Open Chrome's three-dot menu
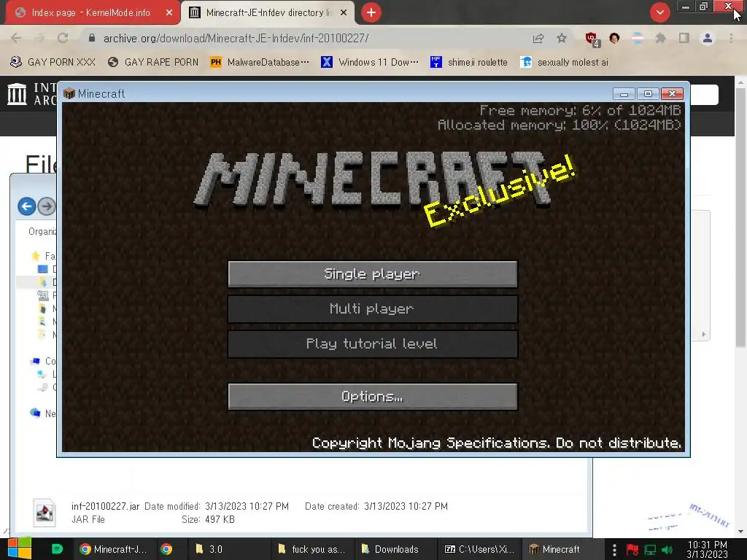Image resolution: width=747 pixels, height=560 pixels. click(731, 38)
